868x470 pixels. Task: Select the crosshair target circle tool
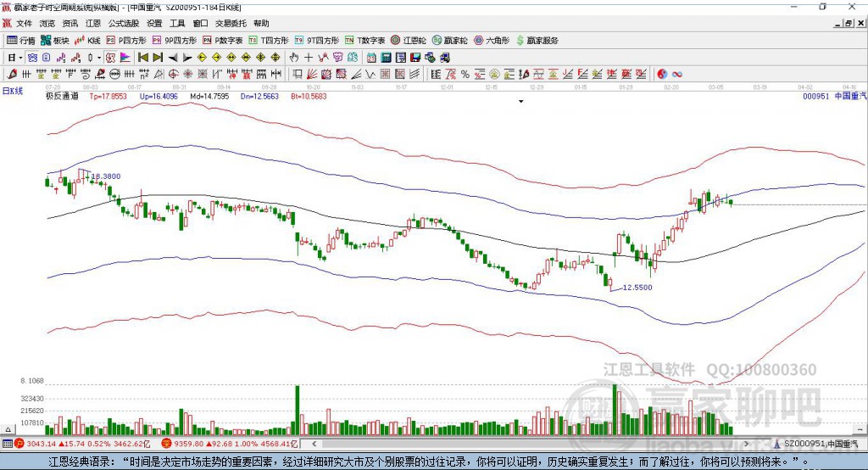(x=173, y=74)
